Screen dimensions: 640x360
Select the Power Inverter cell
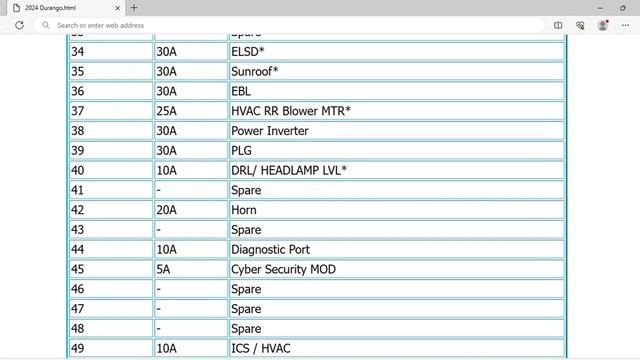tap(397, 131)
